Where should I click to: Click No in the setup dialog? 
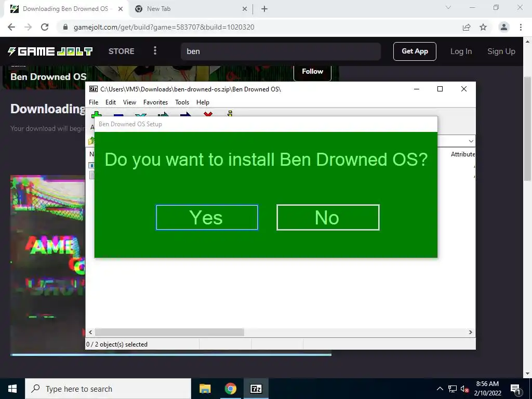(x=328, y=218)
